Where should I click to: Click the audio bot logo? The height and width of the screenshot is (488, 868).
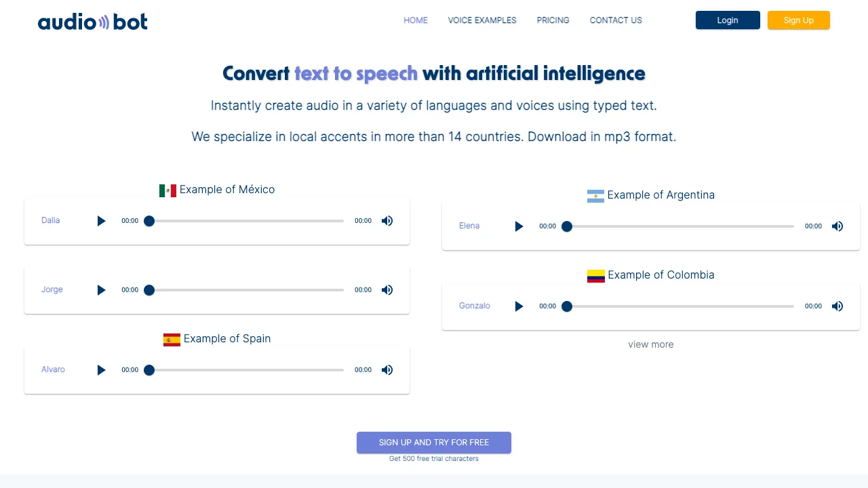[x=92, y=21]
